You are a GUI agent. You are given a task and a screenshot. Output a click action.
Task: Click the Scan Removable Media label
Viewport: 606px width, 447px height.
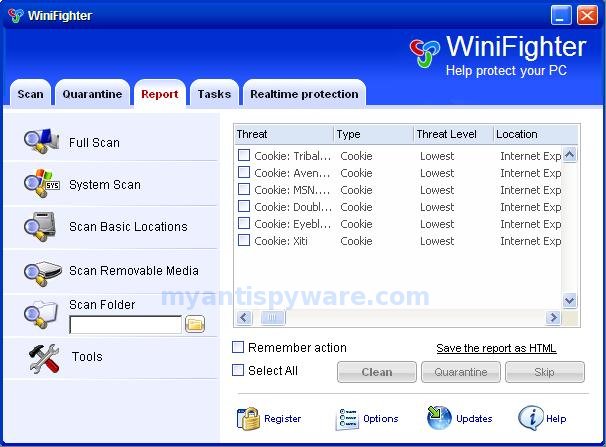click(x=134, y=270)
